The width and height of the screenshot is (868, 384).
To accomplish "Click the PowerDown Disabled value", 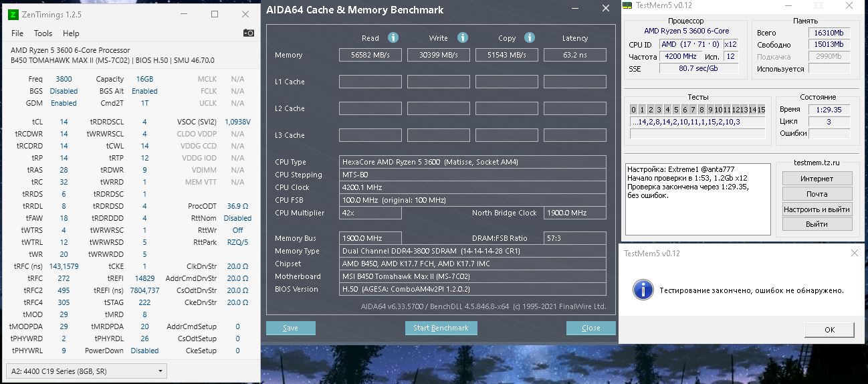I will [x=144, y=351].
